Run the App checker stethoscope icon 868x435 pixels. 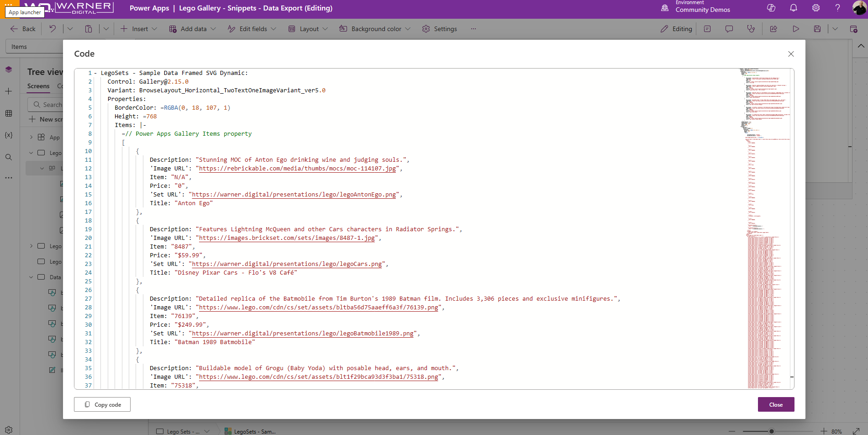click(x=751, y=29)
